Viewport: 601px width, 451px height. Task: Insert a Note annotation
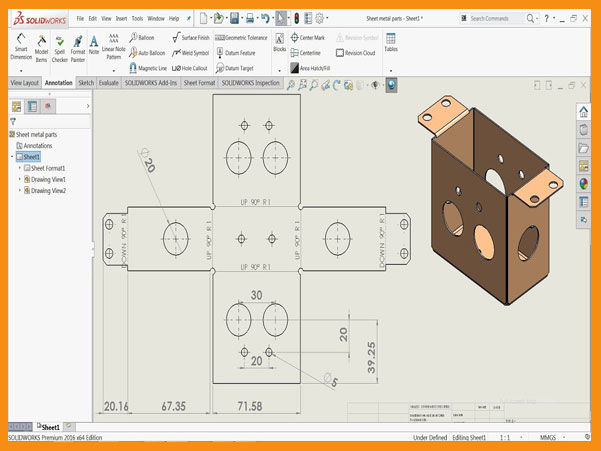[94, 45]
